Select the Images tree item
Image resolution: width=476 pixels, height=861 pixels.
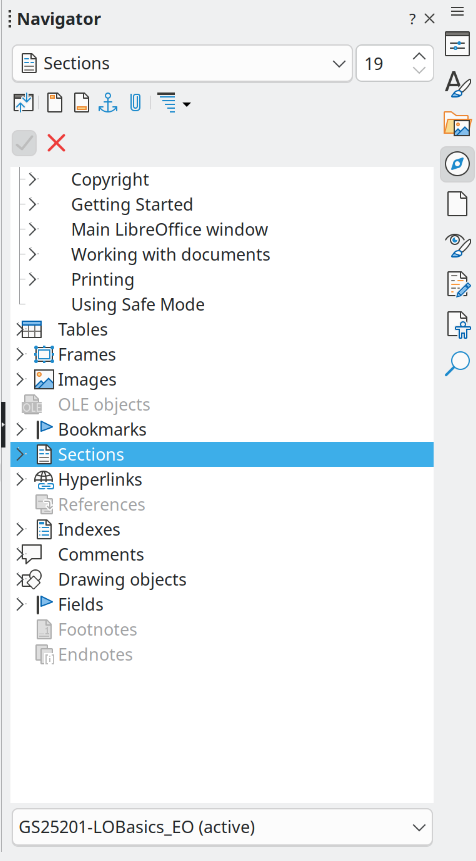tap(87, 379)
